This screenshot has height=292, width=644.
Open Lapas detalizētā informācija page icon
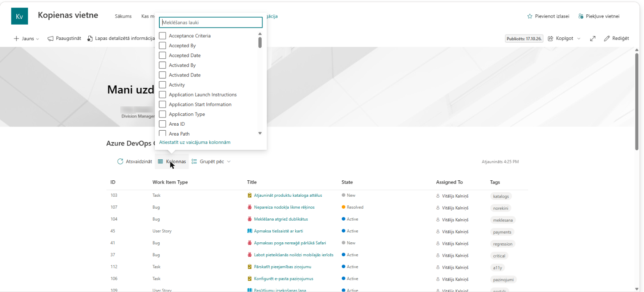[x=90, y=39]
